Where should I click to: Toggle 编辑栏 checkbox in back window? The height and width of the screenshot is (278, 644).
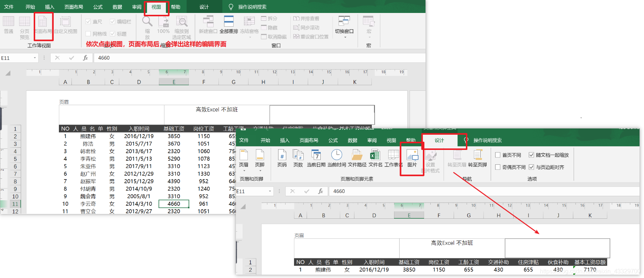113,21
